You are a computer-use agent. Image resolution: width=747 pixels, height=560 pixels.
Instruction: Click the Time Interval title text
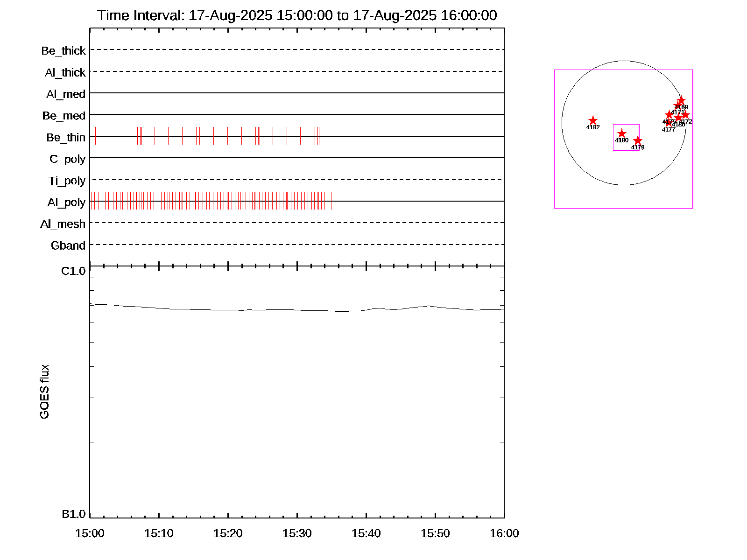coord(297,15)
